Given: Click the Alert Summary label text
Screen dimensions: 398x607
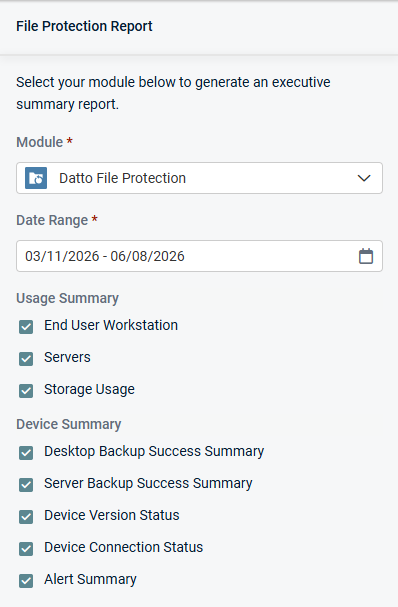Looking at the screenshot, I should 90,580.
